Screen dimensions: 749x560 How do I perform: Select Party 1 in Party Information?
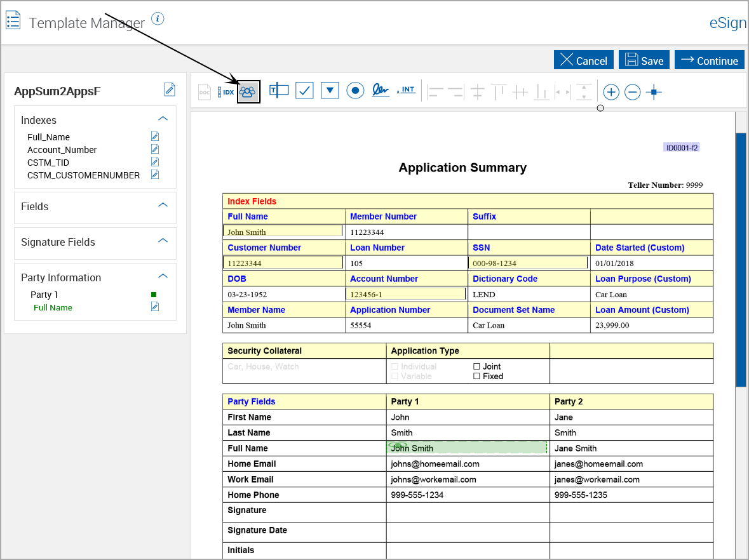tap(44, 295)
